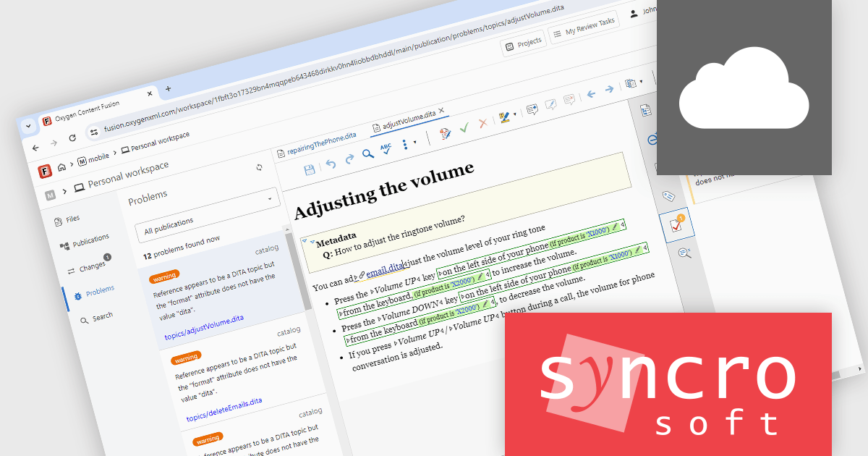This screenshot has height=456, width=868.
Task: Select the Problems sidebar item
Action: (93, 292)
